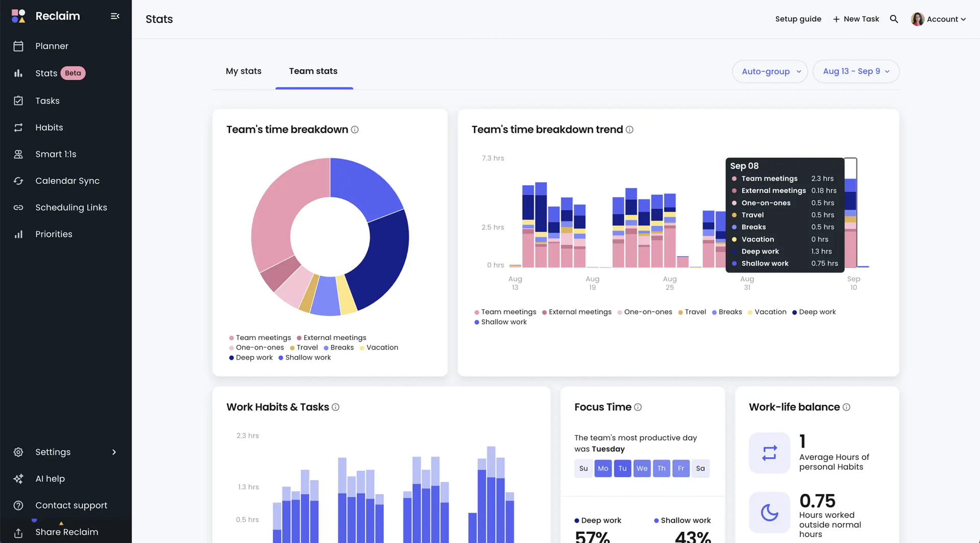Image resolution: width=980 pixels, height=543 pixels.
Task: Open the search magnifier in the top bar
Action: pyautogui.click(x=894, y=19)
